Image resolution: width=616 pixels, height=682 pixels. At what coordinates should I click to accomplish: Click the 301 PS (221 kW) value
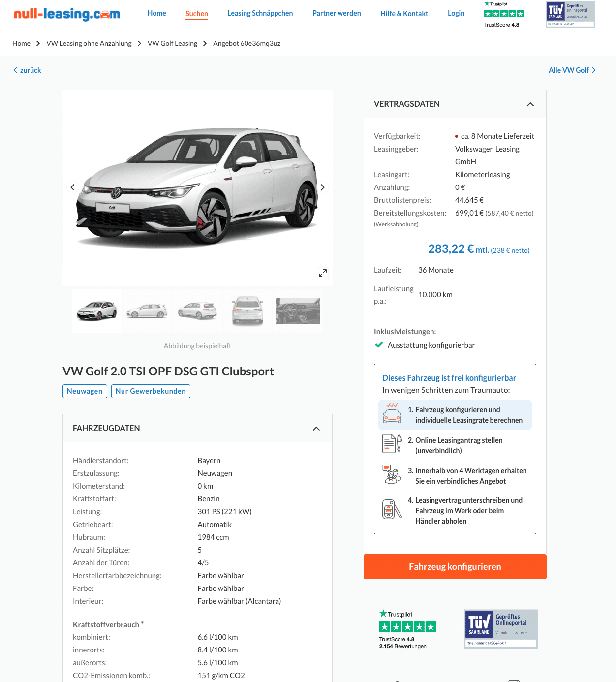(224, 512)
